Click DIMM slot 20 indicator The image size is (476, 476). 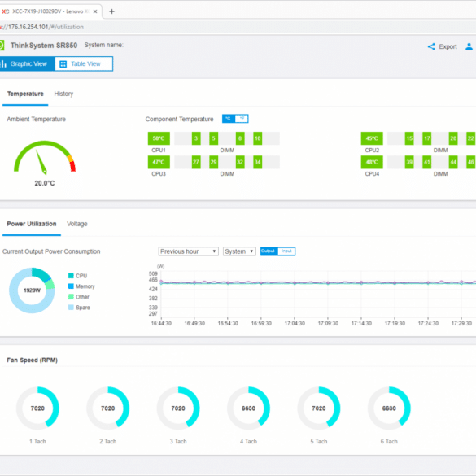click(453, 138)
